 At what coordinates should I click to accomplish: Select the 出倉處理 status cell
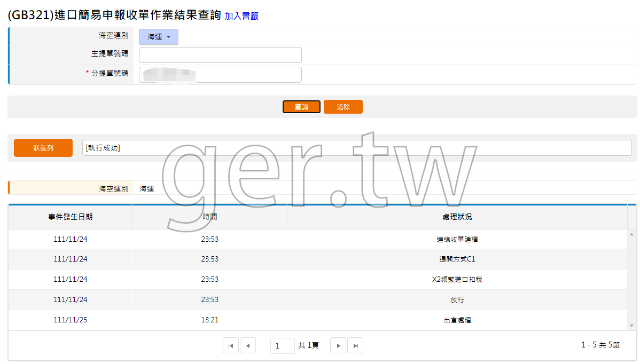click(457, 320)
